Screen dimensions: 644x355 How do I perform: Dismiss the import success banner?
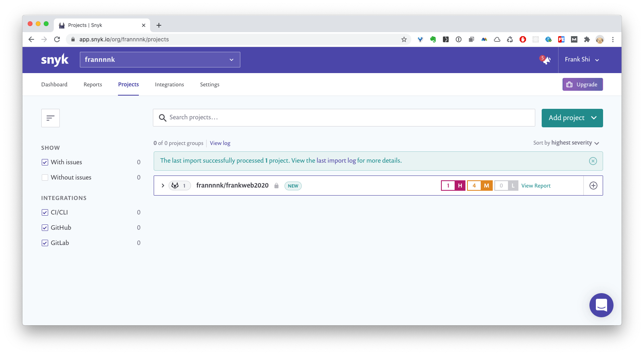[x=593, y=161]
